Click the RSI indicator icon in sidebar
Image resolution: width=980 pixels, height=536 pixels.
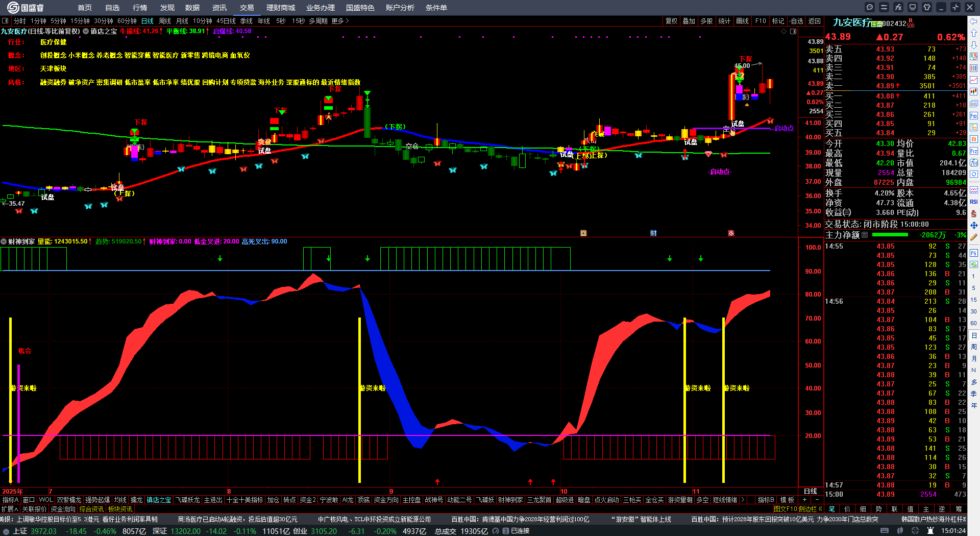(974, 202)
